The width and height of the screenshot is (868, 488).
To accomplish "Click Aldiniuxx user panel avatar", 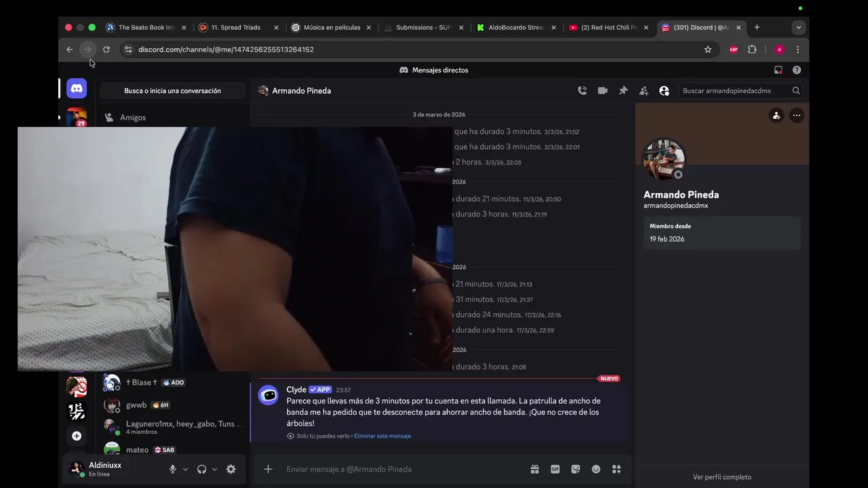I will (77, 469).
